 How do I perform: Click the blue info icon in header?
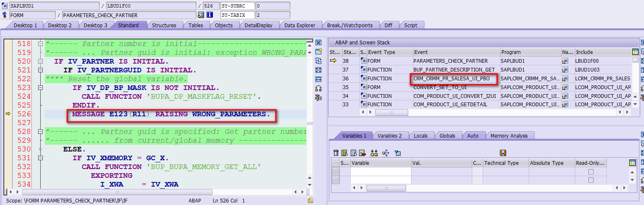pyautogui.click(x=210, y=15)
